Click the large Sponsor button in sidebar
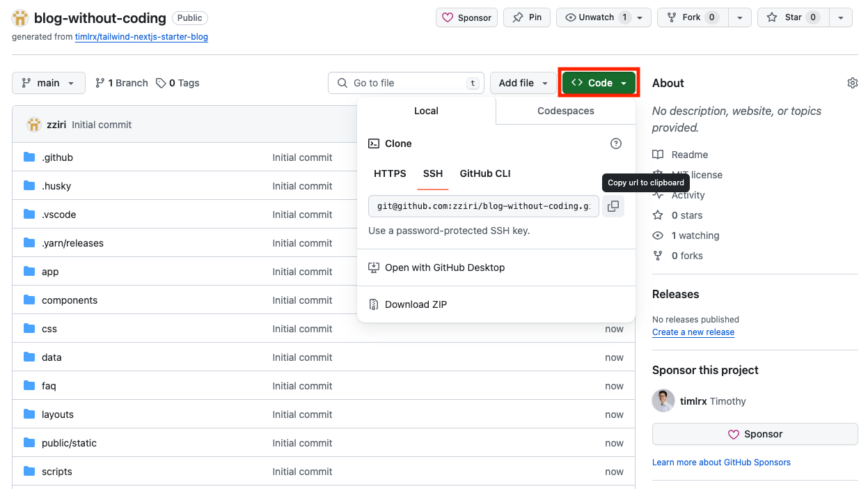This screenshot has height=489, width=868. pyautogui.click(x=755, y=434)
